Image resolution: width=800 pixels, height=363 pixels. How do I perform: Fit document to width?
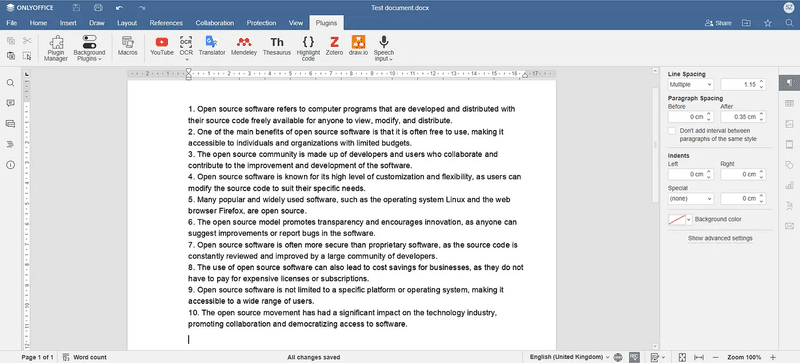[699, 357]
